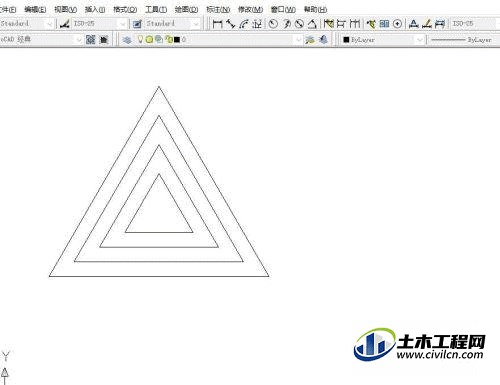Open the Dimension (N) menu
The width and height of the screenshot is (500, 385).
point(218,9)
